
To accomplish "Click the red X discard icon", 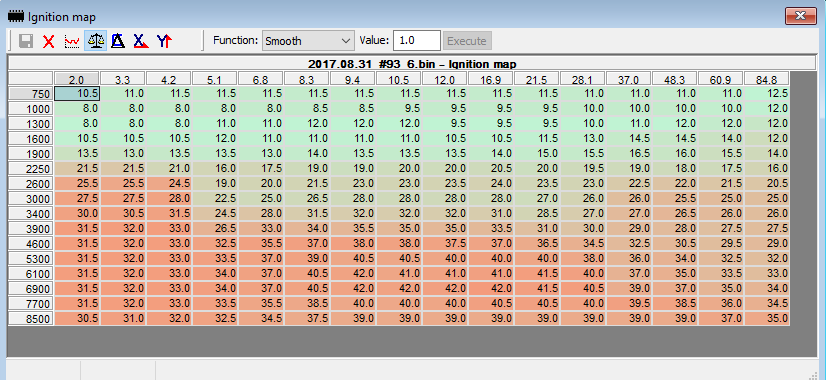I will click(49, 41).
